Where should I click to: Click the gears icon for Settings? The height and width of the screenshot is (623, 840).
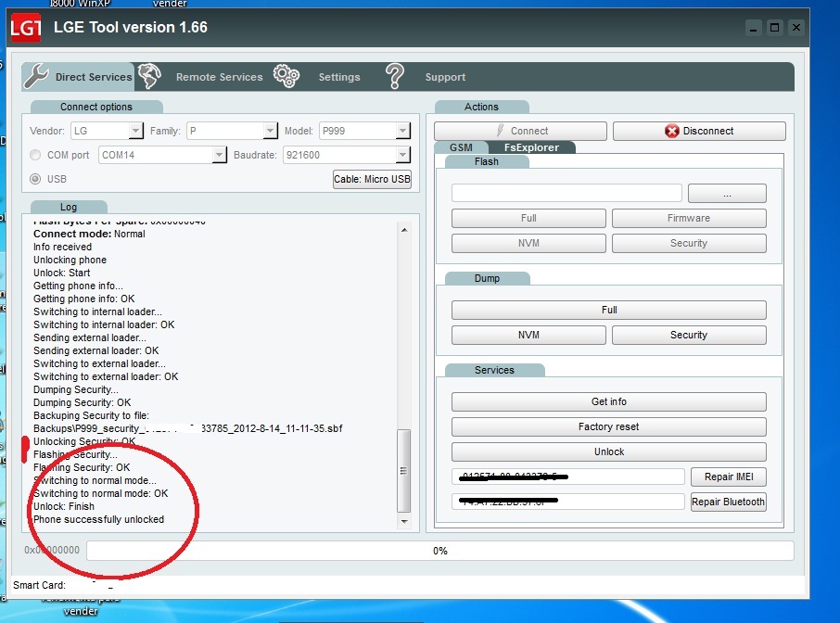(286, 76)
